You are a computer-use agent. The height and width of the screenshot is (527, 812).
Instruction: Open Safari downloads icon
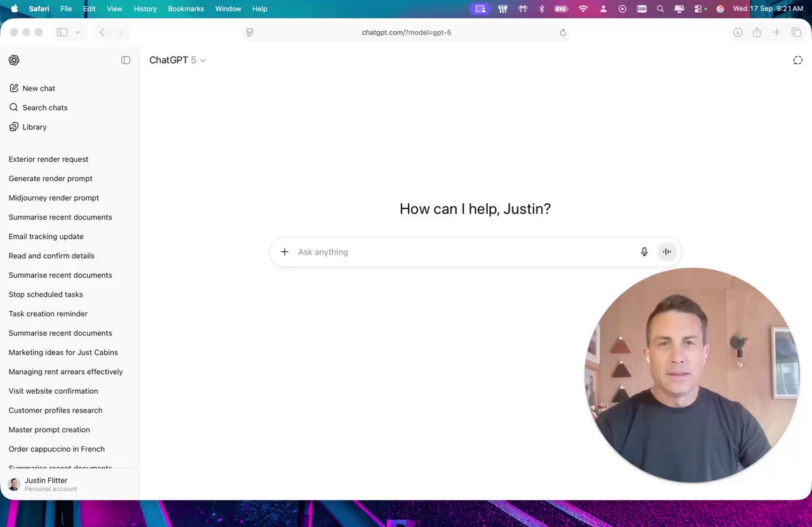tap(737, 32)
